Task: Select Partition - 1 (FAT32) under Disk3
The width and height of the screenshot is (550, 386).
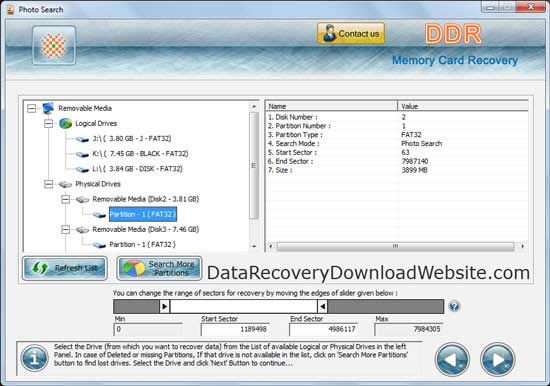Action: tap(142, 244)
